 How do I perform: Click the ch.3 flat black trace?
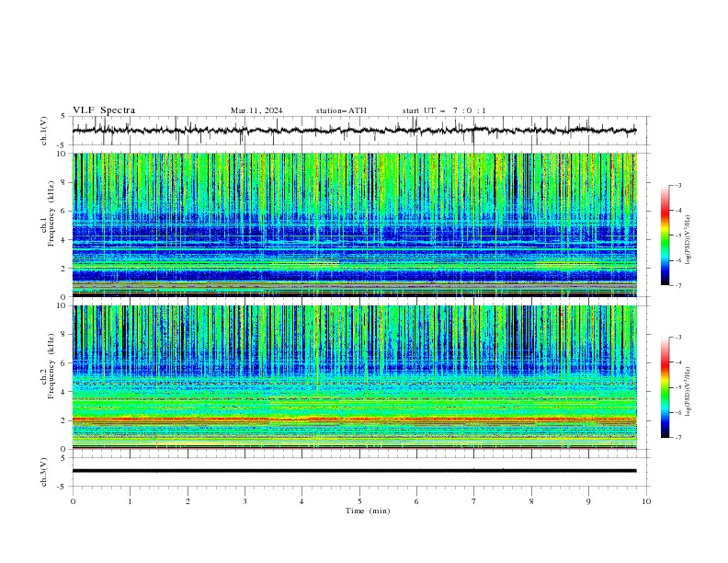(x=354, y=471)
